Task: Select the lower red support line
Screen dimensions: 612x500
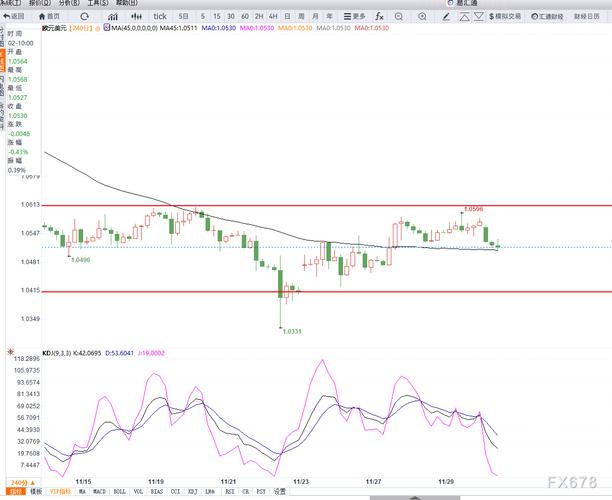Action: pos(327,292)
